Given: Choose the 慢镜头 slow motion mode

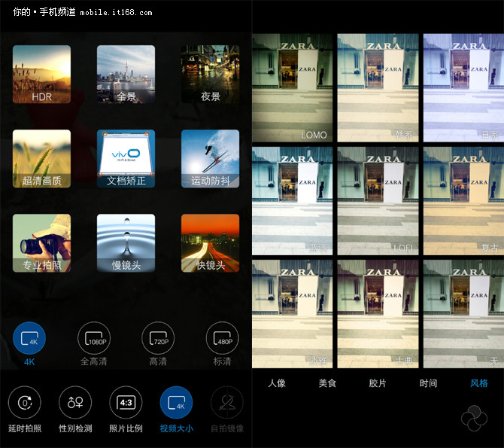Looking at the screenshot, I should (x=126, y=243).
